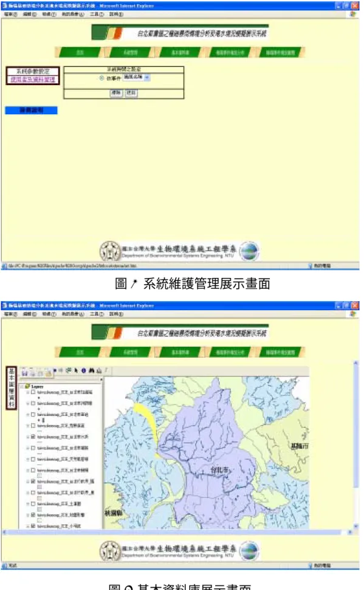Select the black arrow pointer tool
This screenshot has width=364, height=590.
point(76,370)
